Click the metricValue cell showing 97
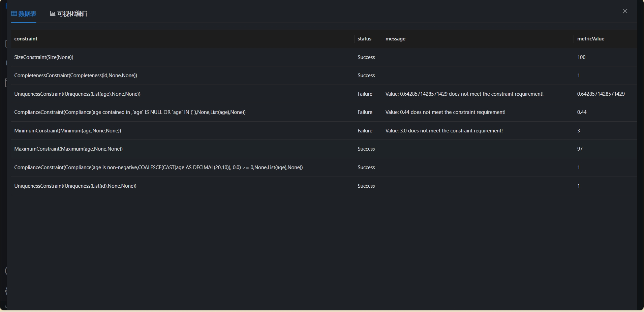The height and width of the screenshot is (312, 644). 580,149
